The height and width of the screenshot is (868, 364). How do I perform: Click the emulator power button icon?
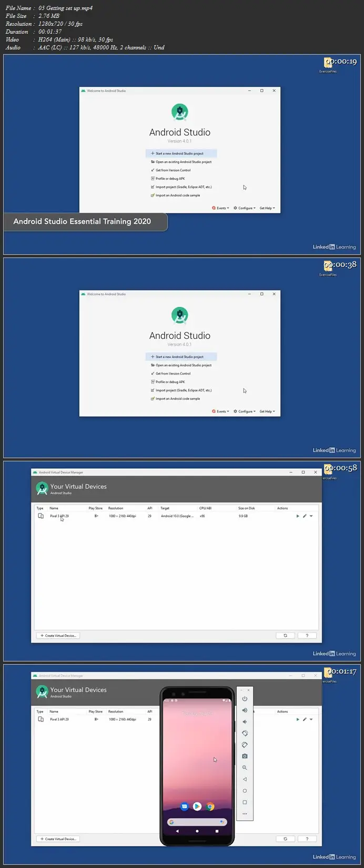pos(245,699)
